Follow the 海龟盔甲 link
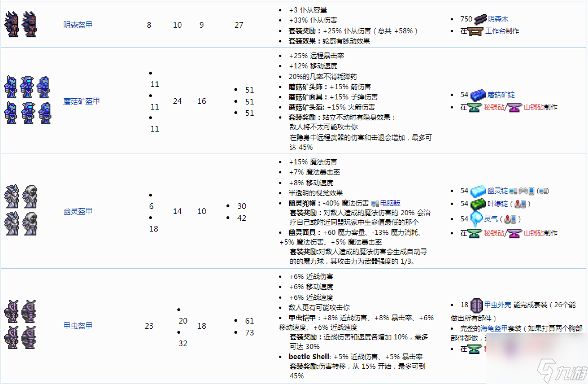 (x=494, y=329)
